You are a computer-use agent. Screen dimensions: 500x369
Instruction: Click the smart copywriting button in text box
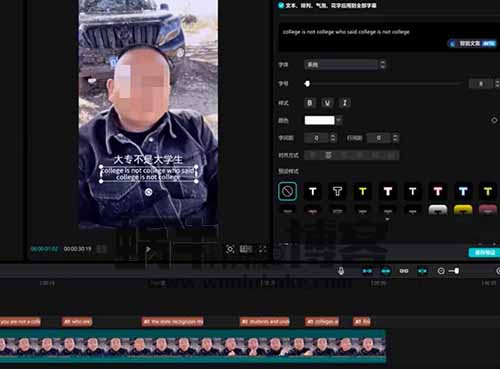pyautogui.click(x=472, y=43)
